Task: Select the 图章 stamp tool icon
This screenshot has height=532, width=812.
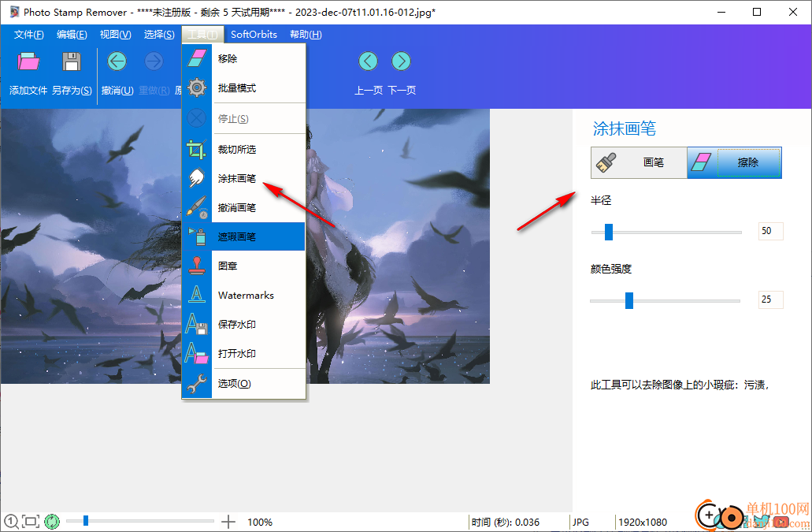Action: (x=197, y=266)
